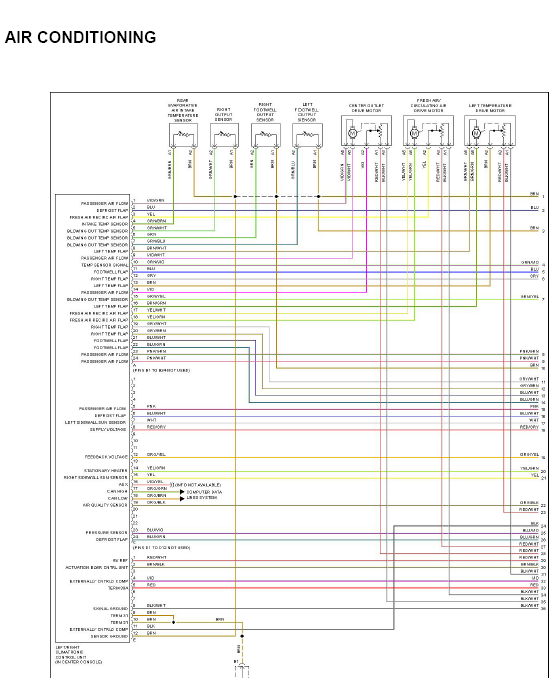Click the SENSOR GROUND pin label

pos(109,636)
